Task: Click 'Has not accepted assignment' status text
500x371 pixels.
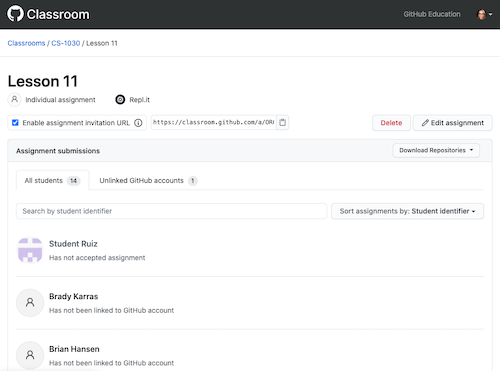Action: coord(97,258)
